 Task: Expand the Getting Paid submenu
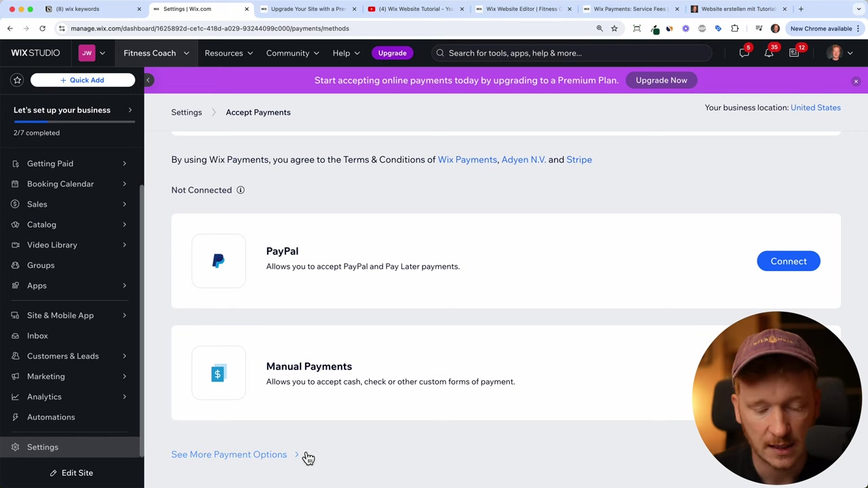124,163
